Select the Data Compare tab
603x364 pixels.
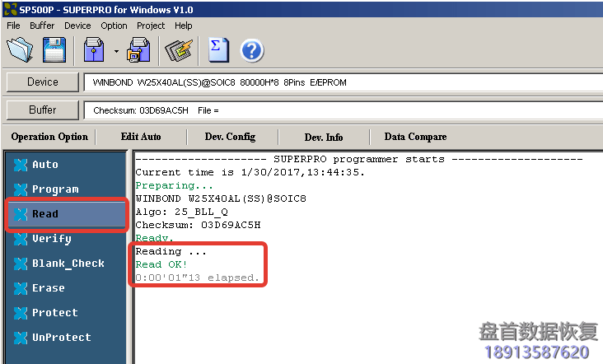click(418, 137)
